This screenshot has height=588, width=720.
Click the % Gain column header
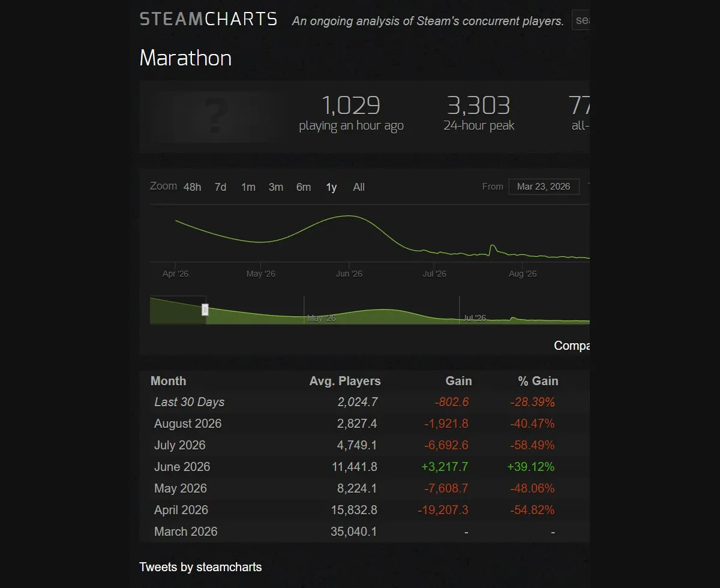538,381
